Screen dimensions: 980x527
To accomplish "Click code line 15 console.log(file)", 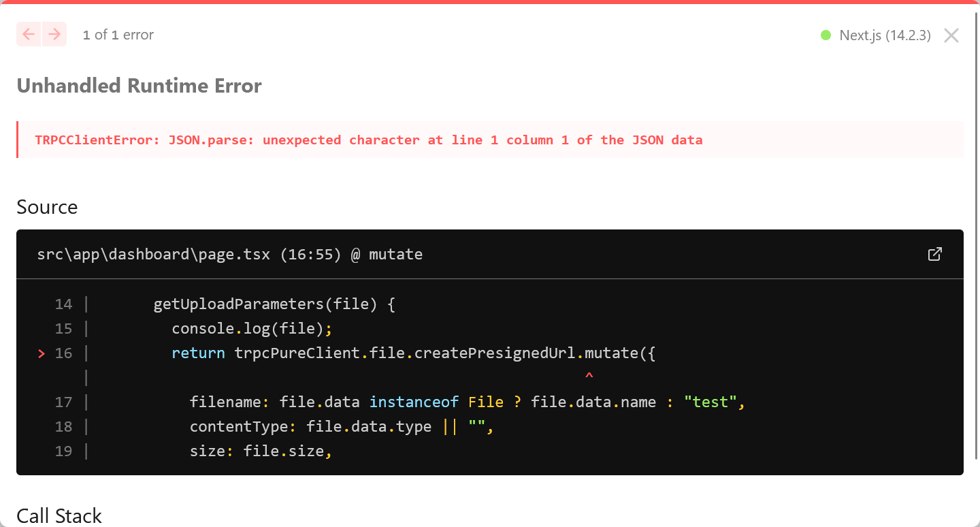I will point(252,328).
